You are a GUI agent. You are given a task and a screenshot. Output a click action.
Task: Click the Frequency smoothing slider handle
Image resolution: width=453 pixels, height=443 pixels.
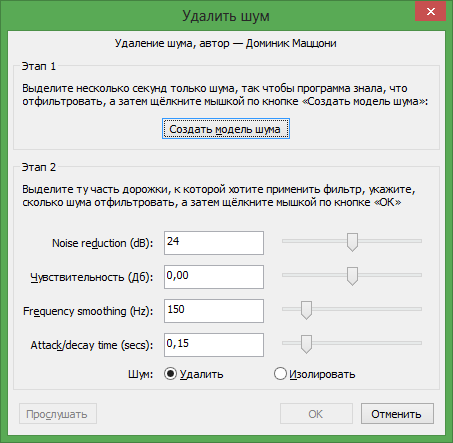pos(306,310)
